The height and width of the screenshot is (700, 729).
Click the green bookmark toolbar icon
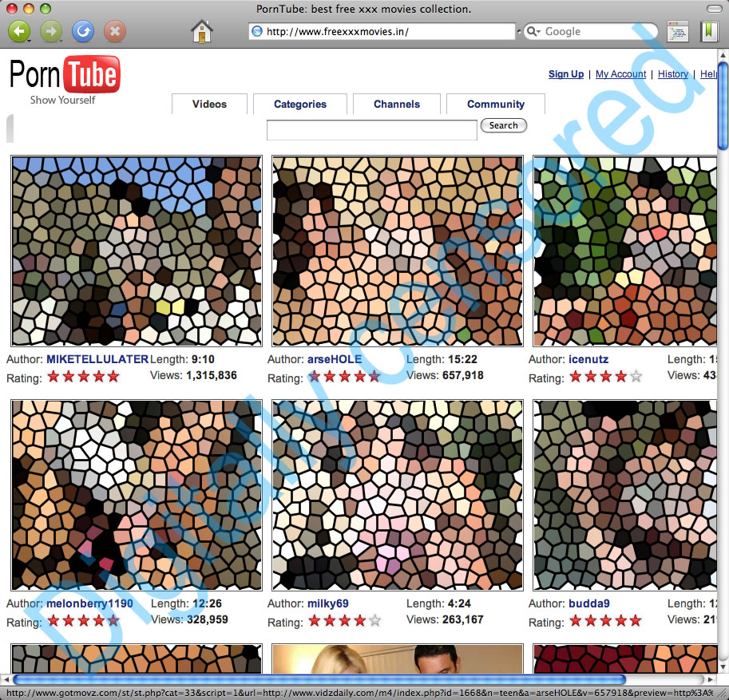[709, 32]
